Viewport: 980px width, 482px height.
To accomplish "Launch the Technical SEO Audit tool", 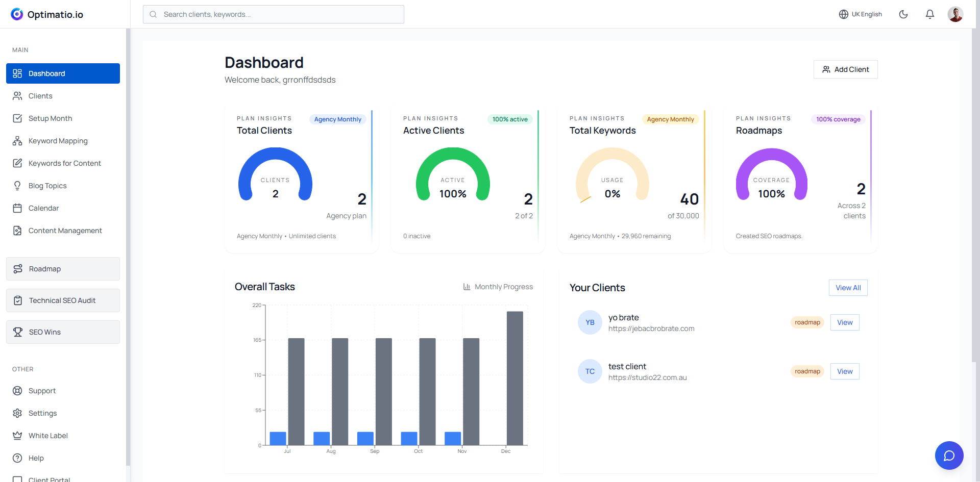I will [x=62, y=300].
